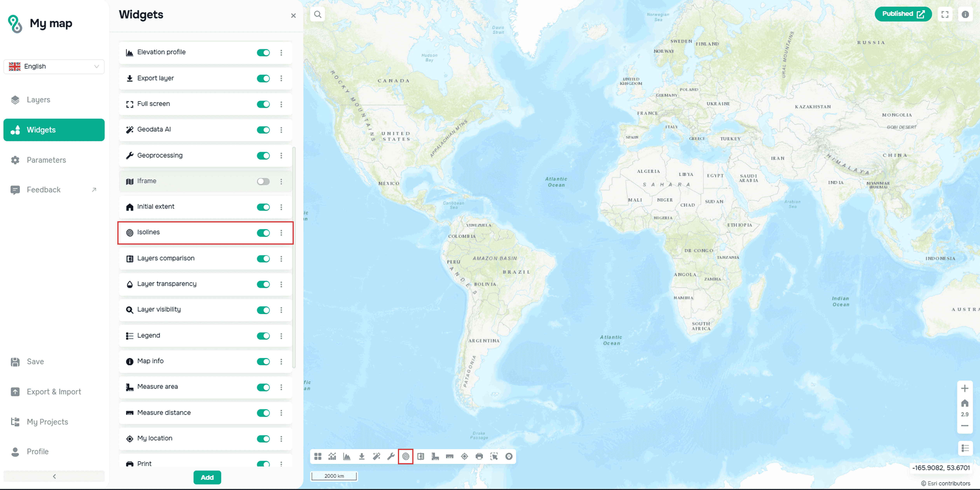Click the Isolines tool in map toolbar
This screenshot has width=980, height=490.
tap(405, 456)
